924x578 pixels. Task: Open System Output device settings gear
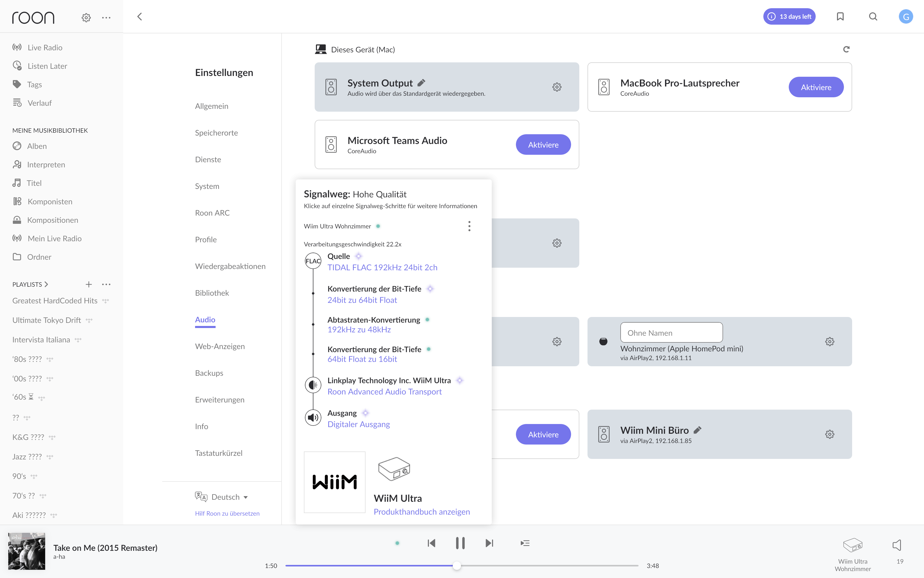[x=557, y=87]
